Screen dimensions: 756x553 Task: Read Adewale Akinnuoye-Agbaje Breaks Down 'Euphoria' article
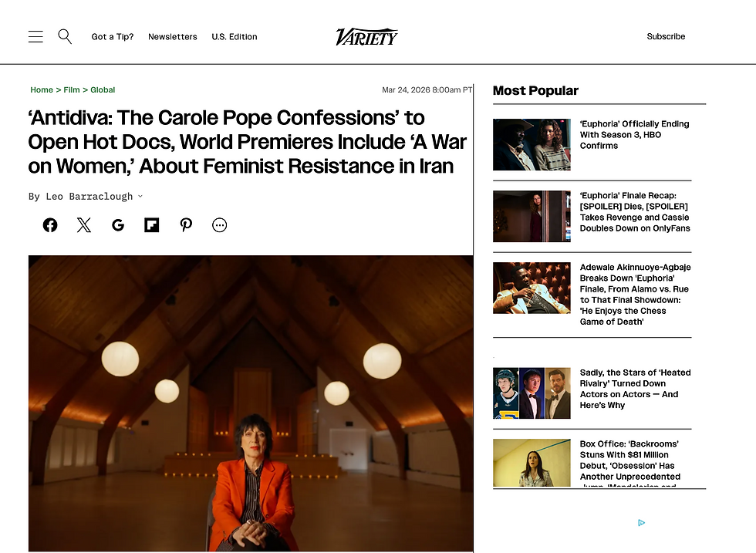(635, 294)
